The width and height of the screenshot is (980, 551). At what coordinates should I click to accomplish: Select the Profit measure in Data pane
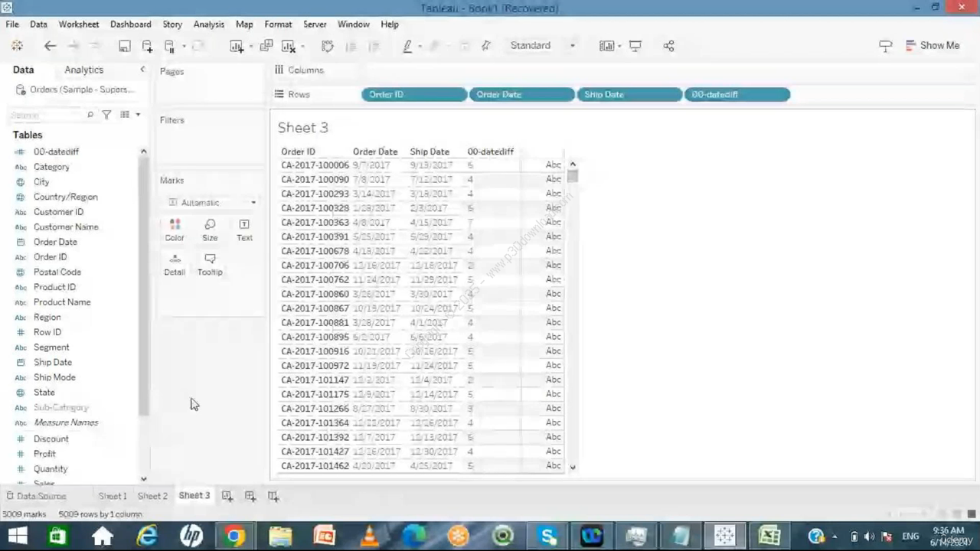coord(44,454)
